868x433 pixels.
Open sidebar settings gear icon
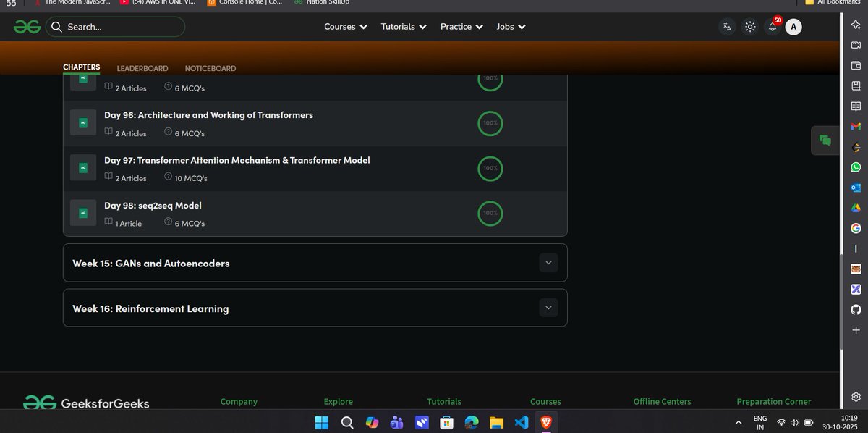click(856, 396)
